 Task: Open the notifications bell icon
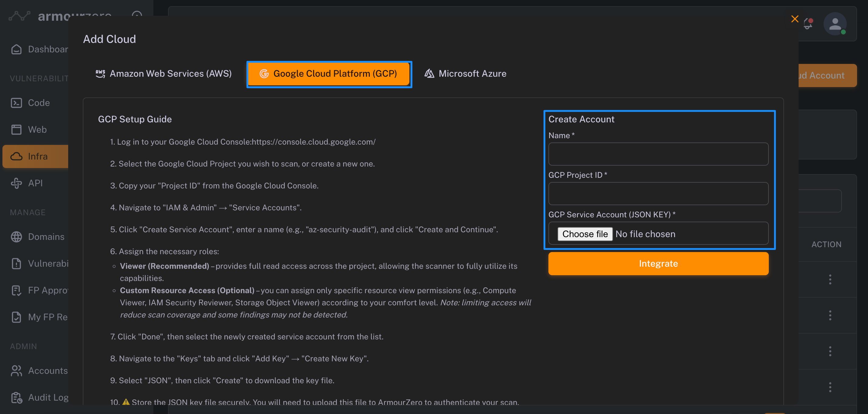(808, 24)
